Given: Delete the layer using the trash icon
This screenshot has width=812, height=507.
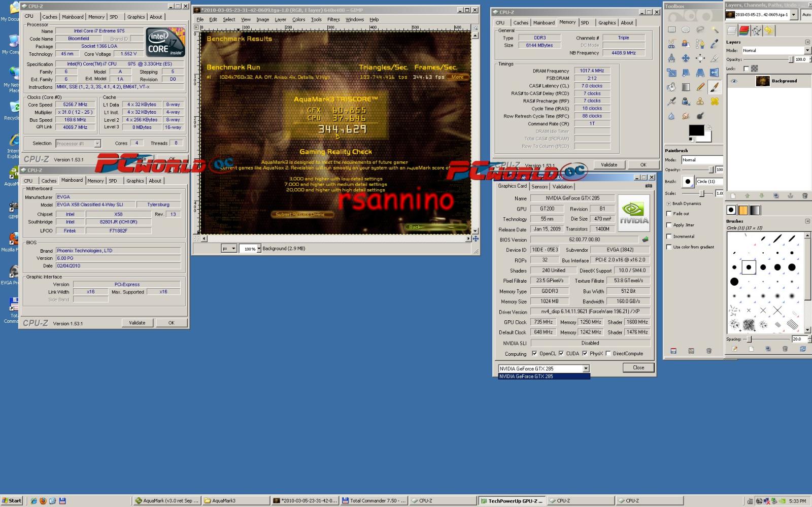Looking at the screenshot, I should [x=805, y=195].
